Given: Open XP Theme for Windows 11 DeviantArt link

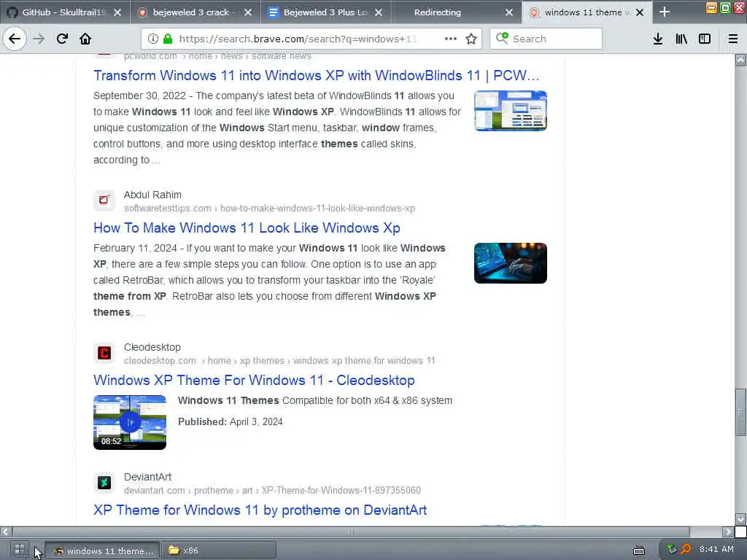Looking at the screenshot, I should point(260,510).
